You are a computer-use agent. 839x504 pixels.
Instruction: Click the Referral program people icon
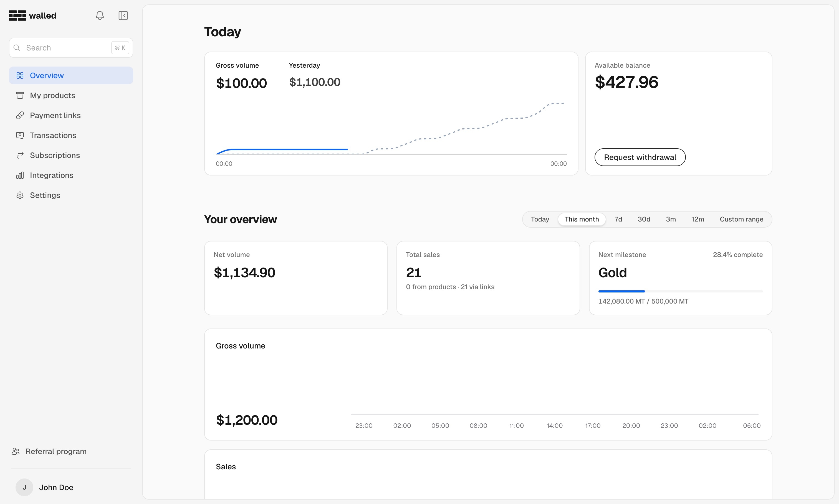click(x=16, y=451)
